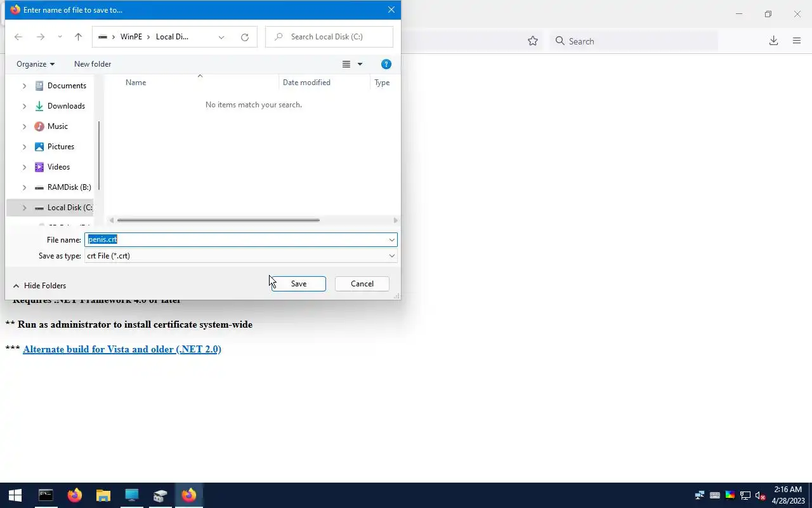Go forward in file dialog navigation

pos(41,37)
